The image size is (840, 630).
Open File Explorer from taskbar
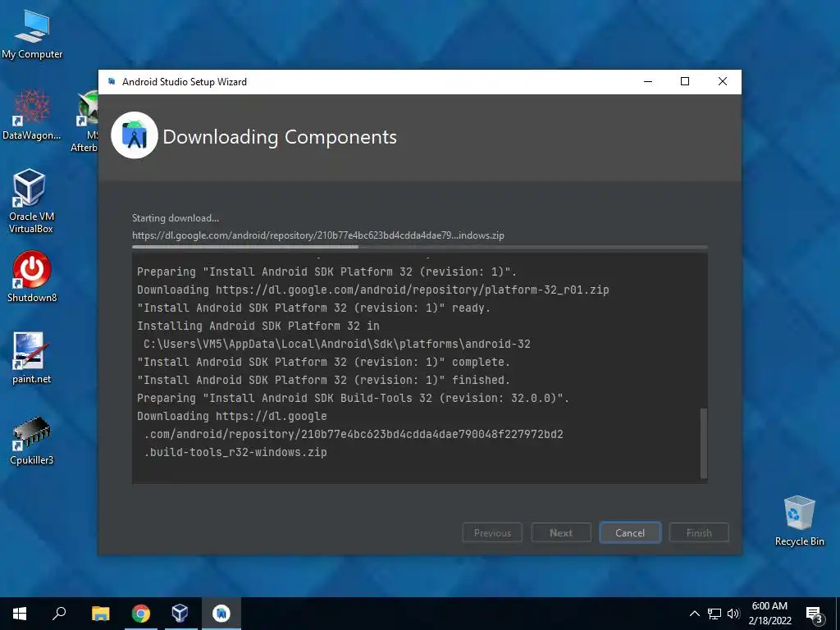point(100,614)
